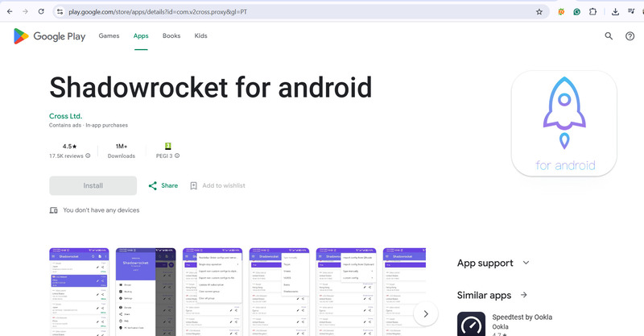Click the info icon beside 17.5K reviews
The height and width of the screenshot is (336, 644).
pos(88,156)
